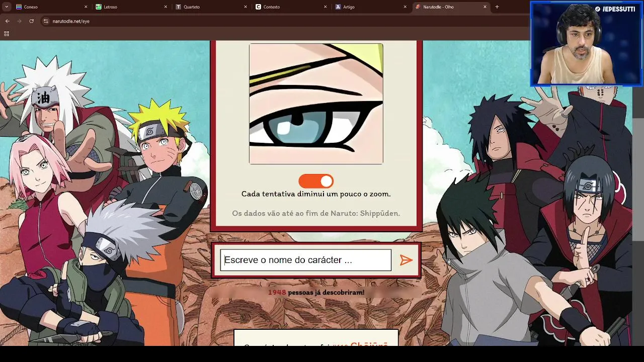644x362 pixels.
Task: Select the Narutodle - Olho tab
Action: tap(450, 7)
